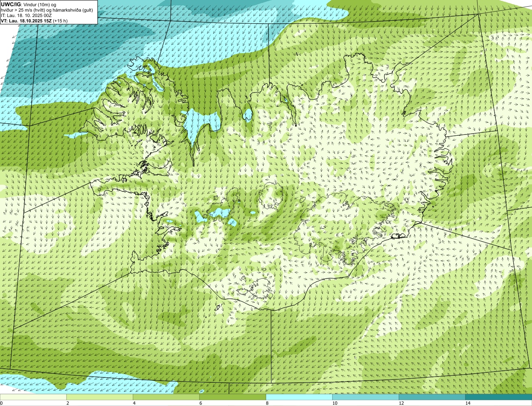Click the 'IT: Lau. 18. 10. 2025 00Z' line

pos(26,15)
